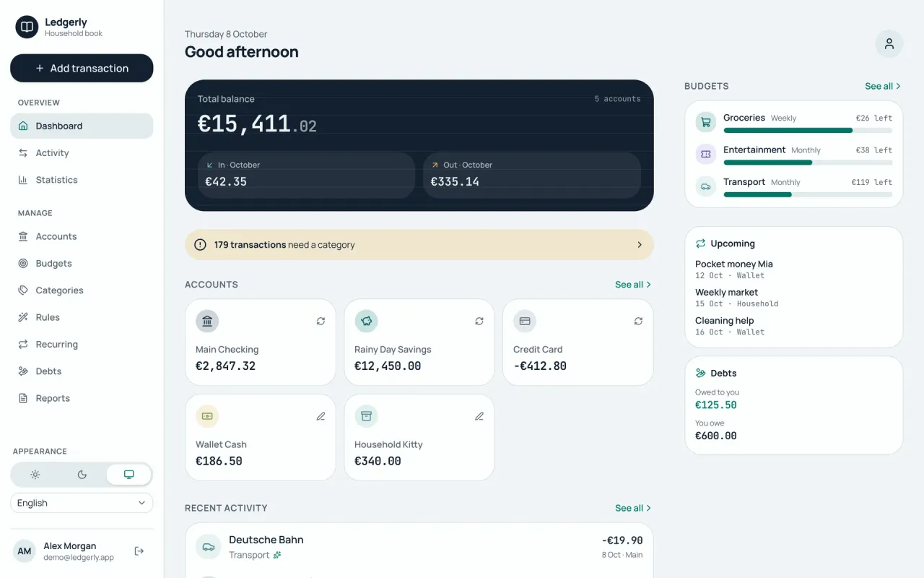Click the Household Kitty archive box icon
The width and height of the screenshot is (924, 578).
[x=366, y=416]
